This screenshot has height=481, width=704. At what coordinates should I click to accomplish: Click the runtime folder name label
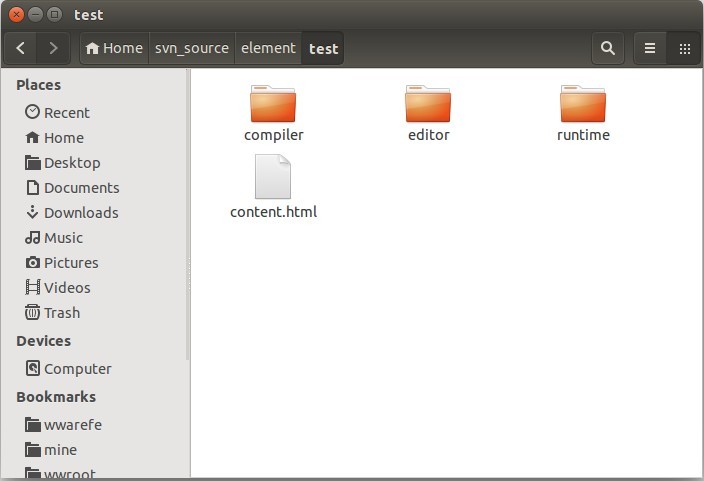[583, 135]
